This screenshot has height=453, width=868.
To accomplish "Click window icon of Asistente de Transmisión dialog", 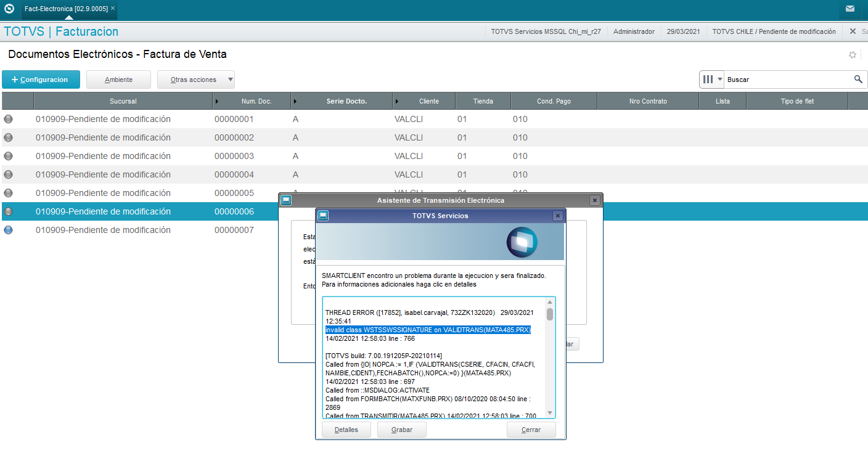I will point(285,200).
